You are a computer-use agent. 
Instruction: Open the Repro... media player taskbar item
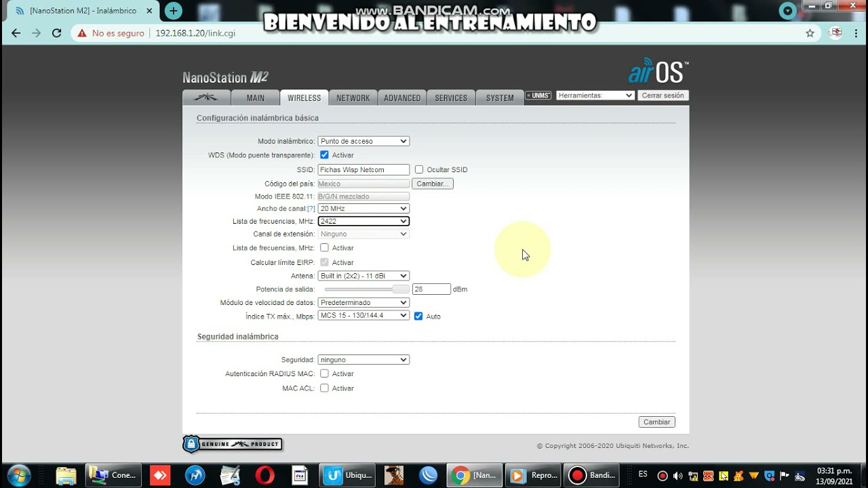[534, 476]
